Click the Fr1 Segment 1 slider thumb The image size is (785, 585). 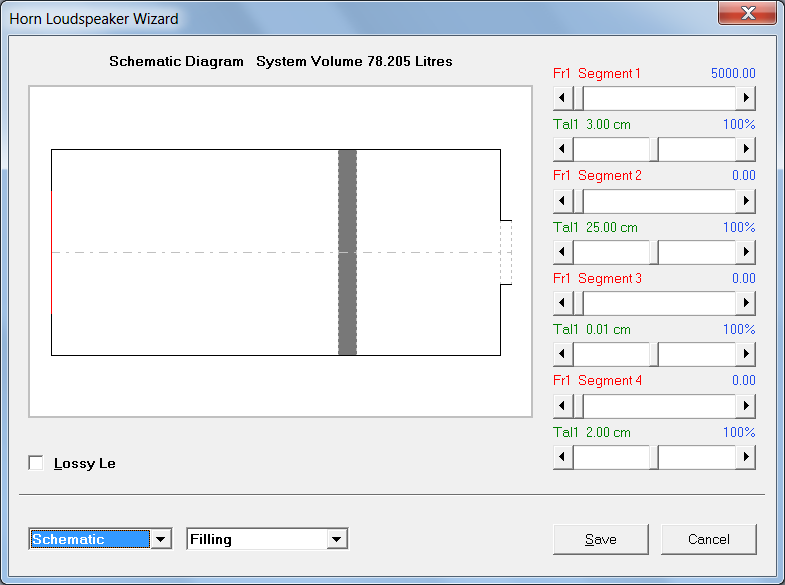click(x=578, y=98)
